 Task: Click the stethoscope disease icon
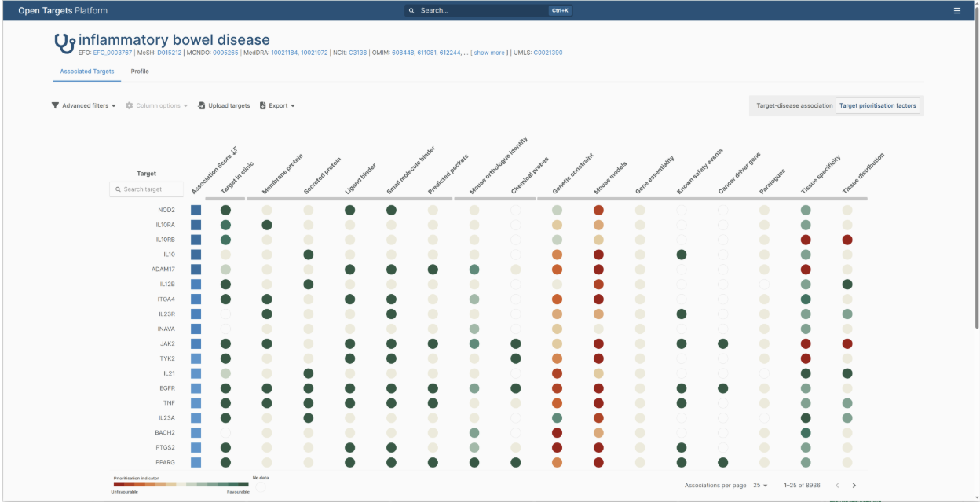click(64, 42)
